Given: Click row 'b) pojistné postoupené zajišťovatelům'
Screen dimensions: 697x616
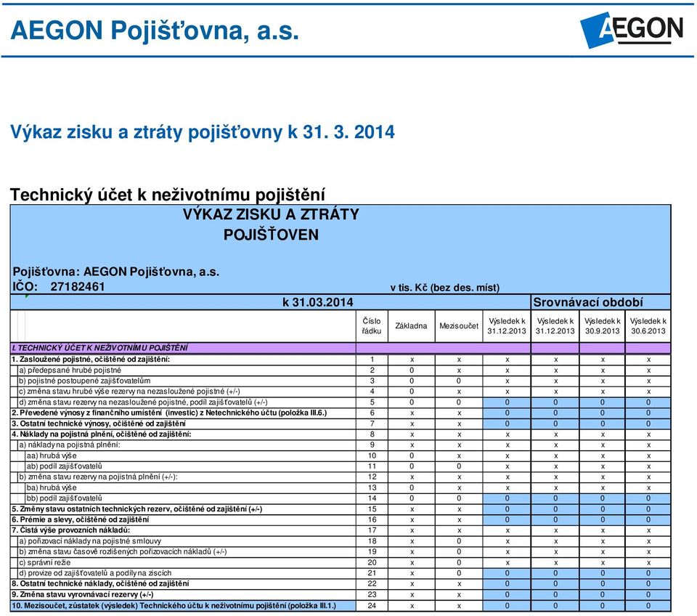Looking at the screenshot, I should coord(341,381).
